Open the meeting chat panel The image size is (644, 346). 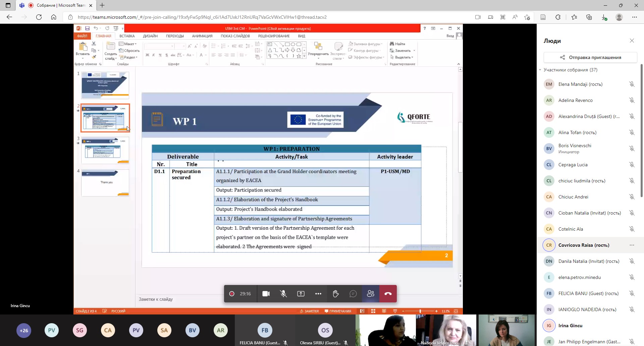click(353, 294)
